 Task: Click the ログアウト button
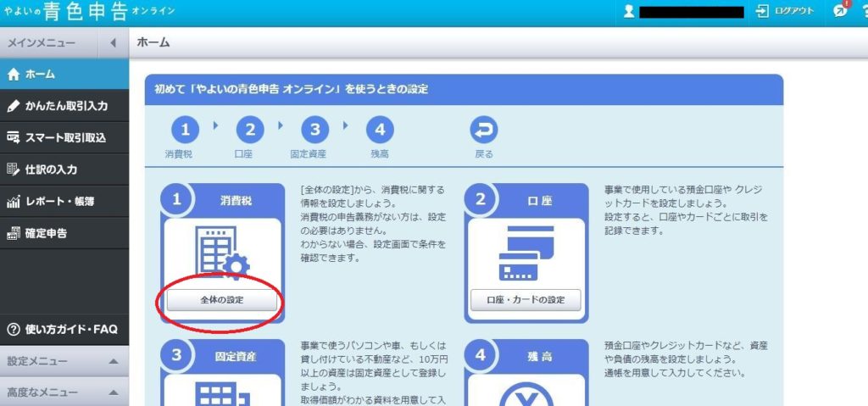tap(786, 12)
